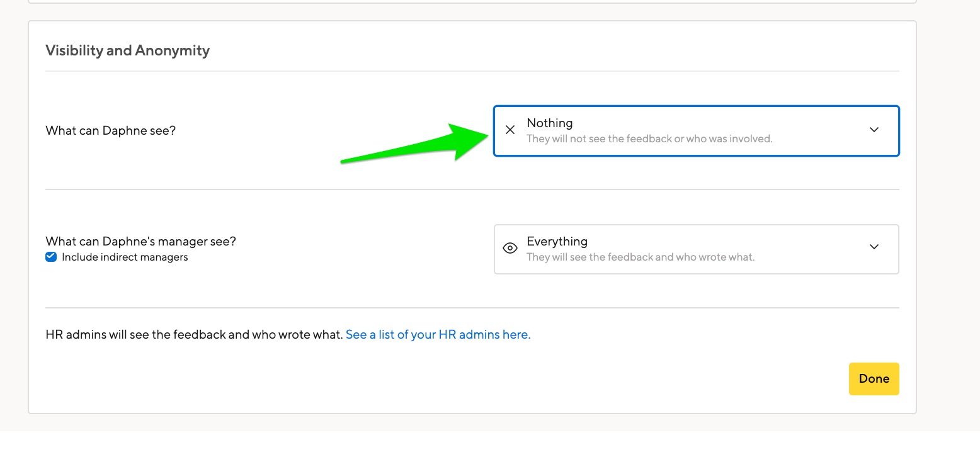Click the "Visibility and Anonymity" heading
The image size is (980, 457).
tap(127, 50)
